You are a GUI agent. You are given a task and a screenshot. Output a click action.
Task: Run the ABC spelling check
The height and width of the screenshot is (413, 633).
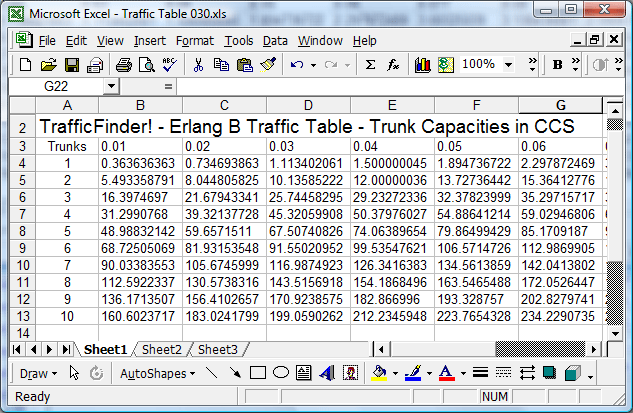pos(170,65)
